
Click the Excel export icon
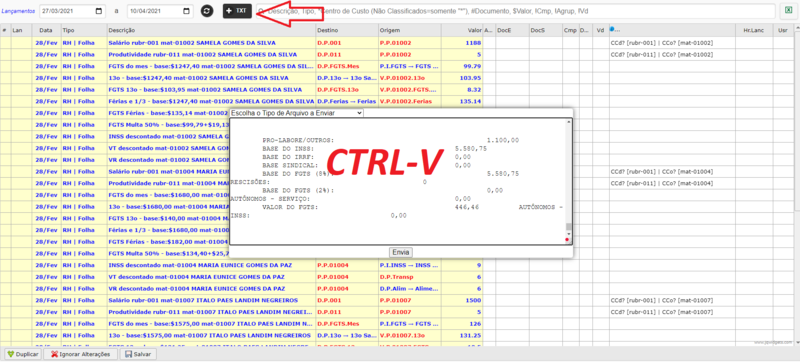789,10
